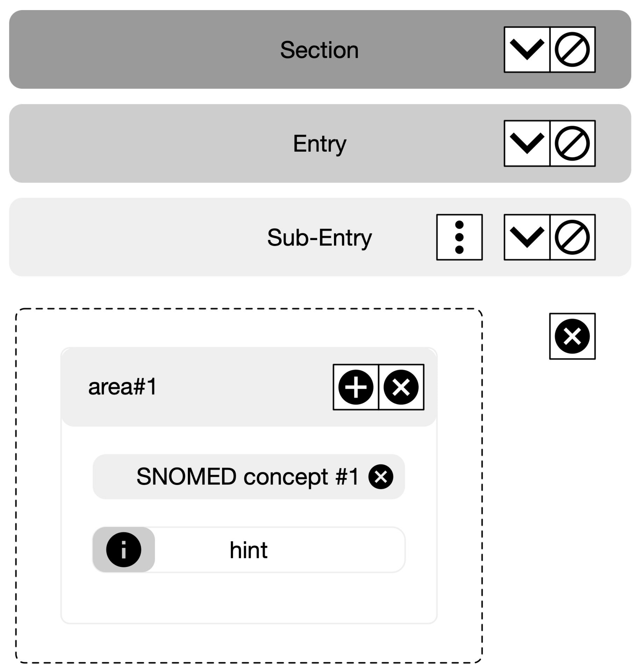
Task: Remove area#1 with its X icon
Action: pos(401,387)
